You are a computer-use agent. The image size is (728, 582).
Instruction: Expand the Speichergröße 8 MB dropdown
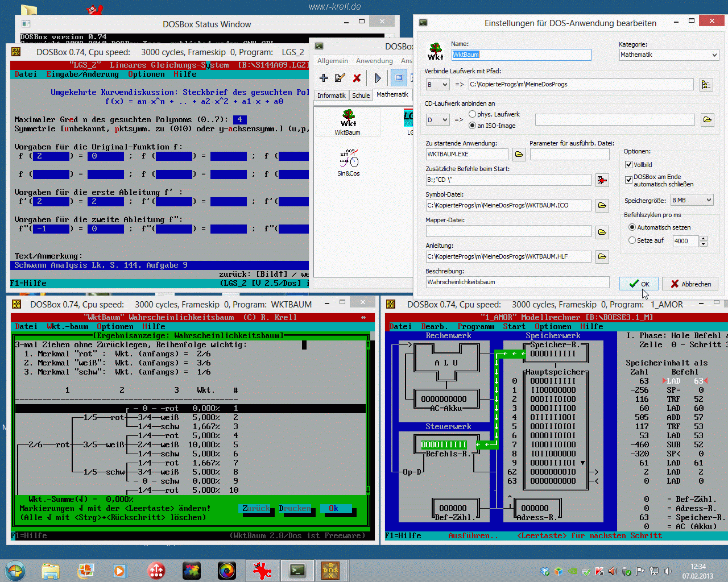click(692, 200)
